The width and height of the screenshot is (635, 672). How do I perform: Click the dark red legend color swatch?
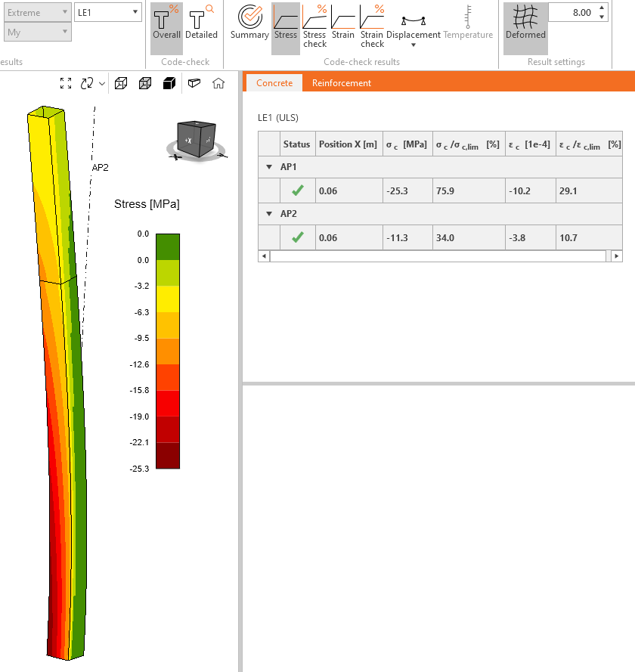167,456
